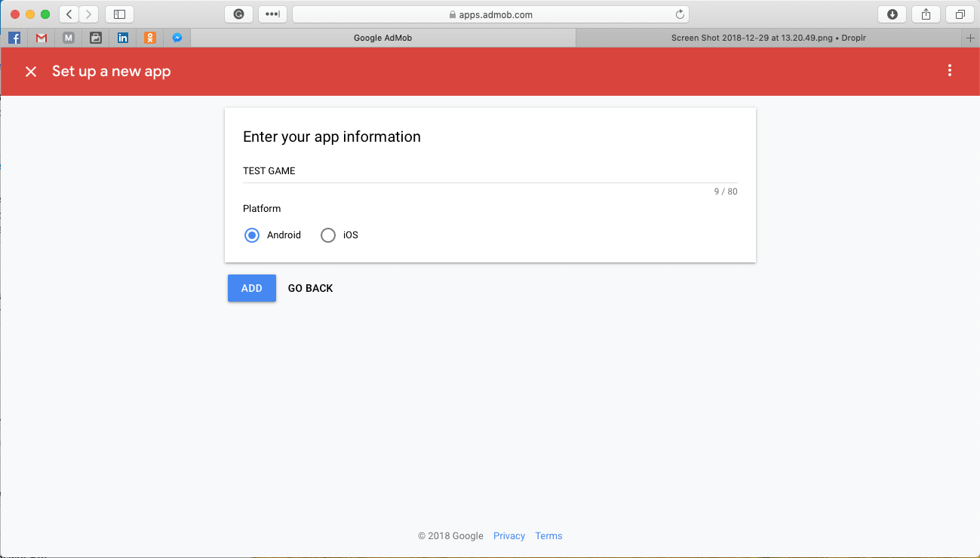
Task: Click the password dots extension icon
Action: tap(272, 14)
